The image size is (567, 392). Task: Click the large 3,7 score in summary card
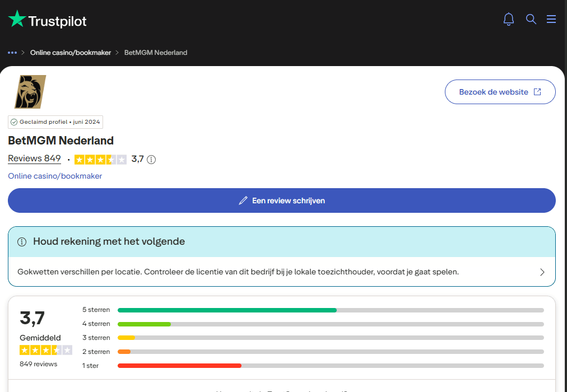pyautogui.click(x=32, y=318)
